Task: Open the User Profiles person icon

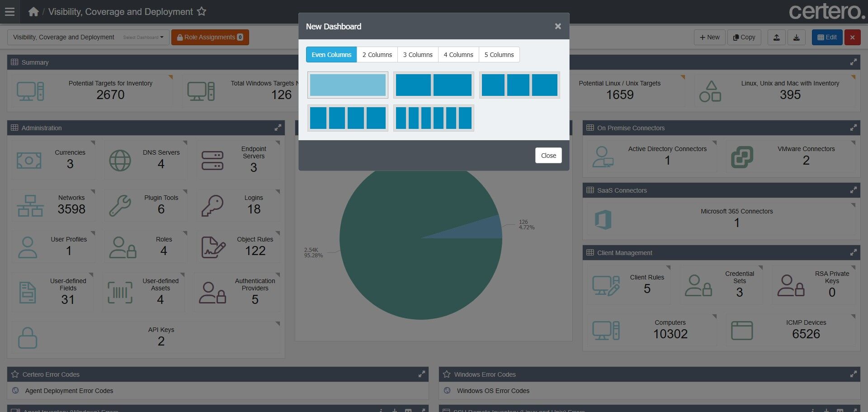Action: point(28,247)
